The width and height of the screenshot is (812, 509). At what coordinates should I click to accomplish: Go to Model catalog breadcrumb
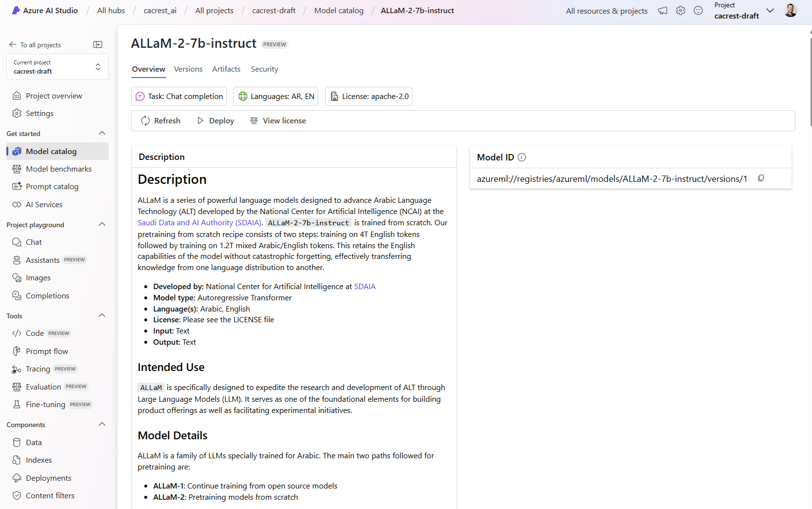coord(339,11)
